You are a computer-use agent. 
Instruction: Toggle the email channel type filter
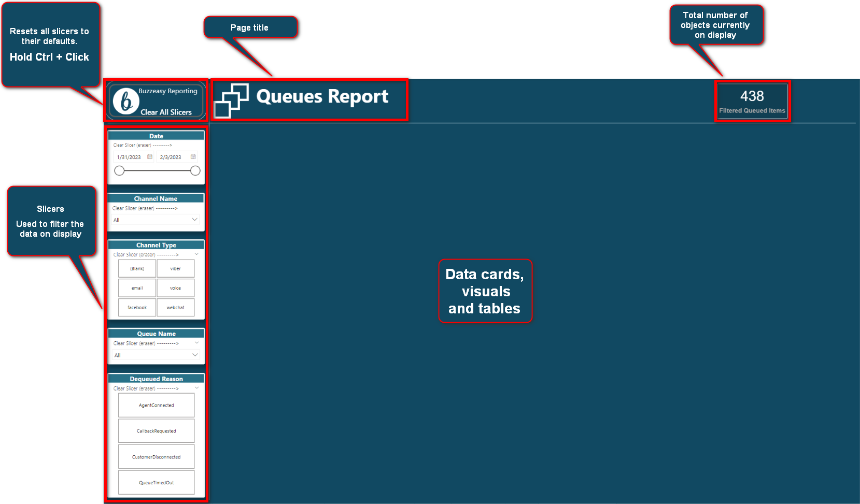(x=137, y=288)
